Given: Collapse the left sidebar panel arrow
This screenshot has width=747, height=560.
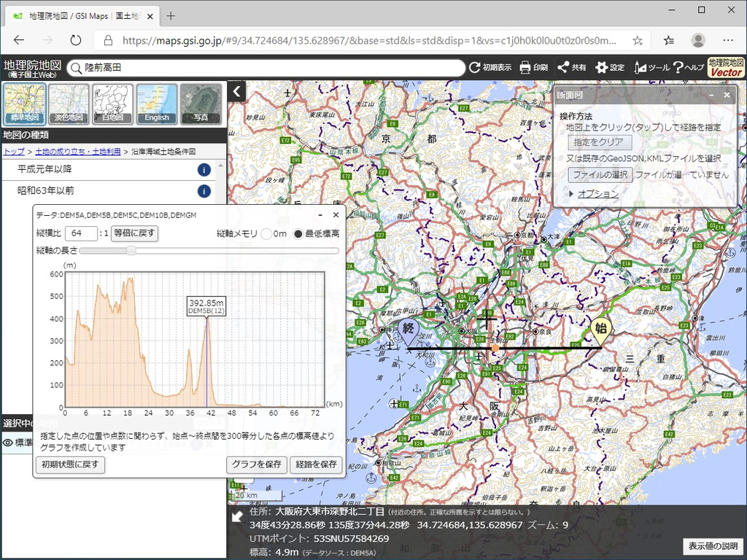Looking at the screenshot, I should pos(236,92).
